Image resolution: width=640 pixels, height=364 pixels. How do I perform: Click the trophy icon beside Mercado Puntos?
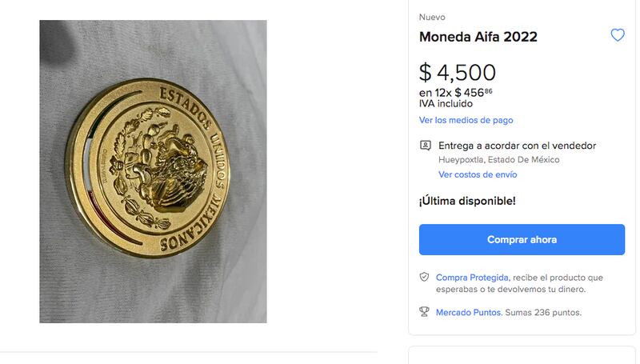click(425, 312)
